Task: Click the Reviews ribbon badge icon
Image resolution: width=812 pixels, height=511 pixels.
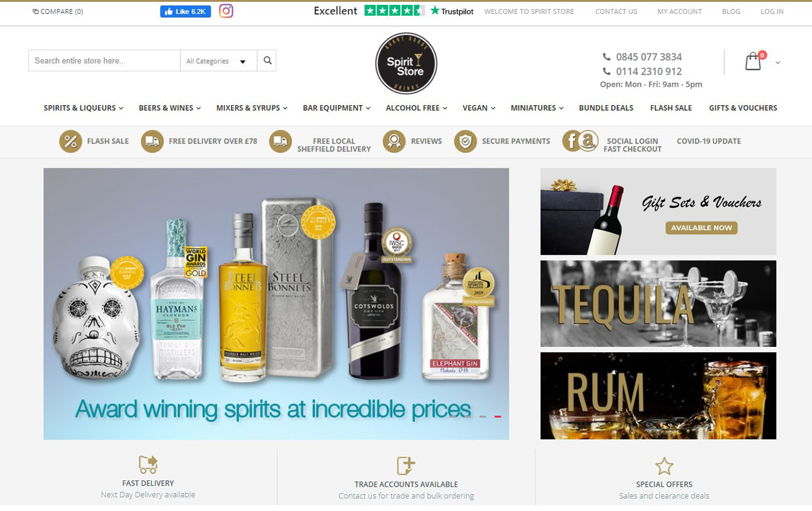Action: point(394,141)
